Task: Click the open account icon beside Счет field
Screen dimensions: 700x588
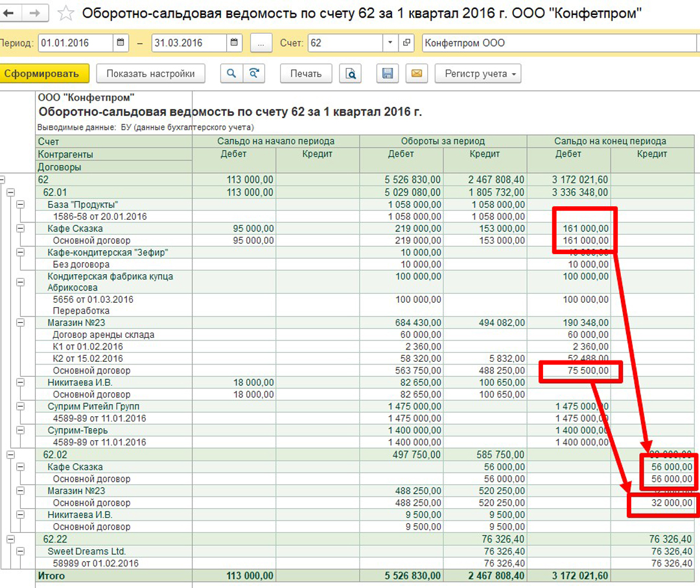Action: click(407, 43)
